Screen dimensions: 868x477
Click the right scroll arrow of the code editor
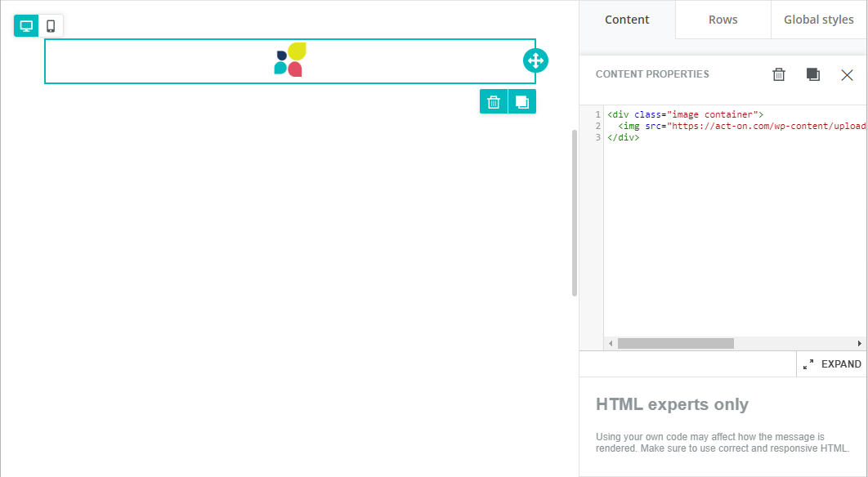click(860, 343)
